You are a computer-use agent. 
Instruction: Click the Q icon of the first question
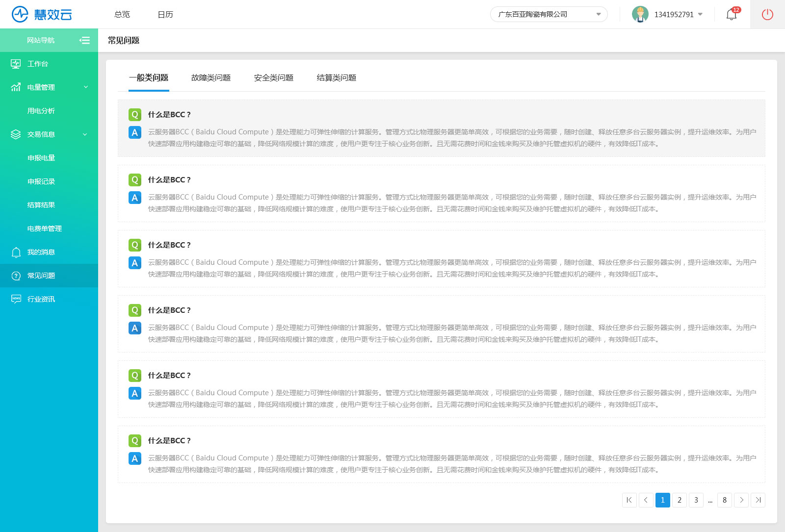[135, 115]
